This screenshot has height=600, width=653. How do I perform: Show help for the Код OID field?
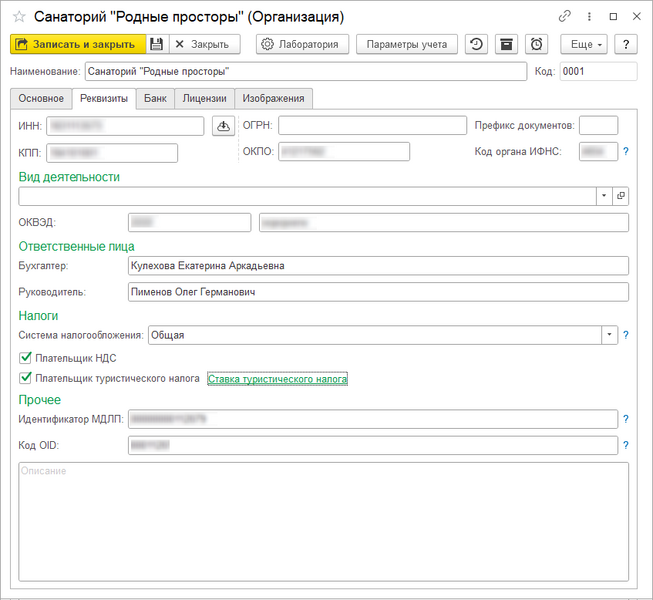click(x=626, y=445)
